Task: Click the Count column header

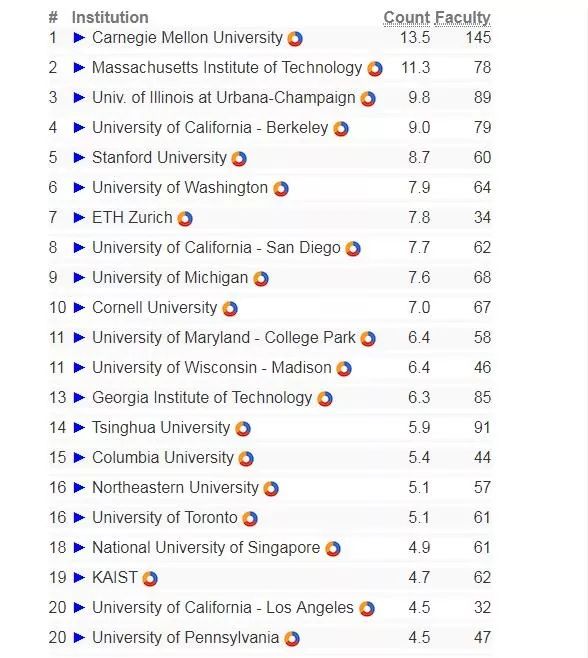Action: tap(407, 18)
